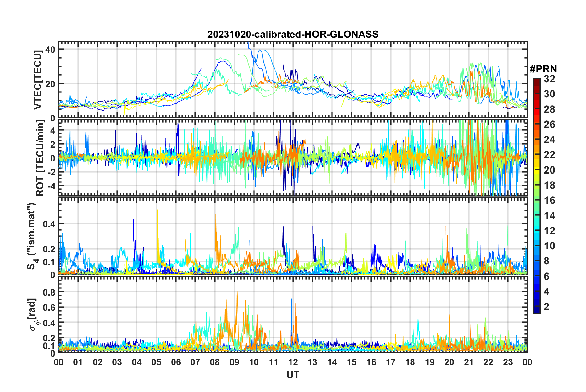Click the plot title "20231020-calibrated-HOR-GLONASS"
The width and height of the screenshot is (586, 392).
coord(293,34)
